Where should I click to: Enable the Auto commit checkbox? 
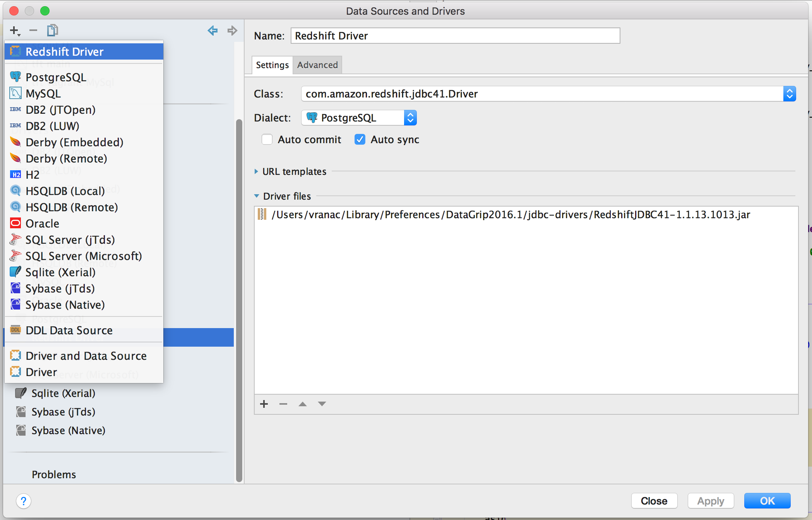267,139
